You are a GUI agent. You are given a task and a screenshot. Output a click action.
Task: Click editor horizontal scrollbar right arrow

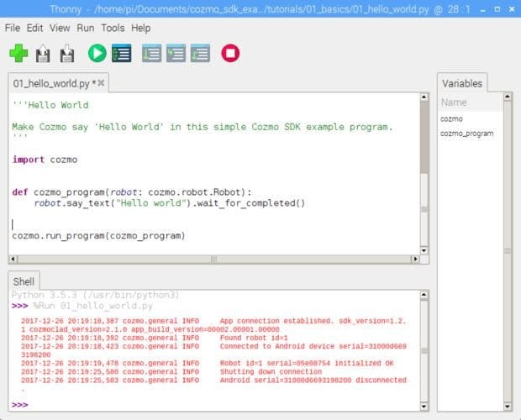click(415, 259)
